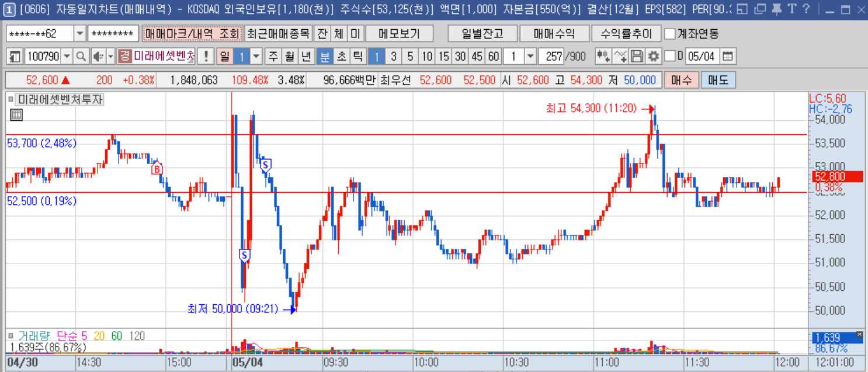The image size is (868, 372).
Task: Select the 15 minute interval button
Action: point(444,57)
